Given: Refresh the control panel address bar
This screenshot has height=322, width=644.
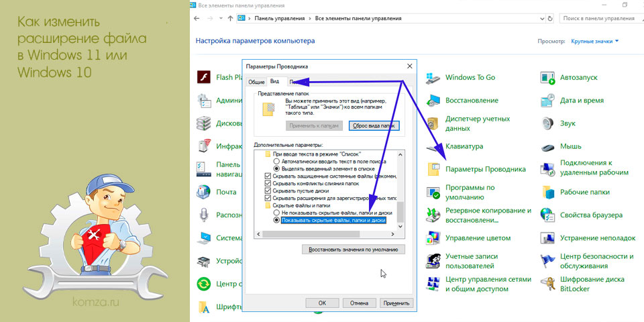Looking at the screenshot, I should click(551, 19).
